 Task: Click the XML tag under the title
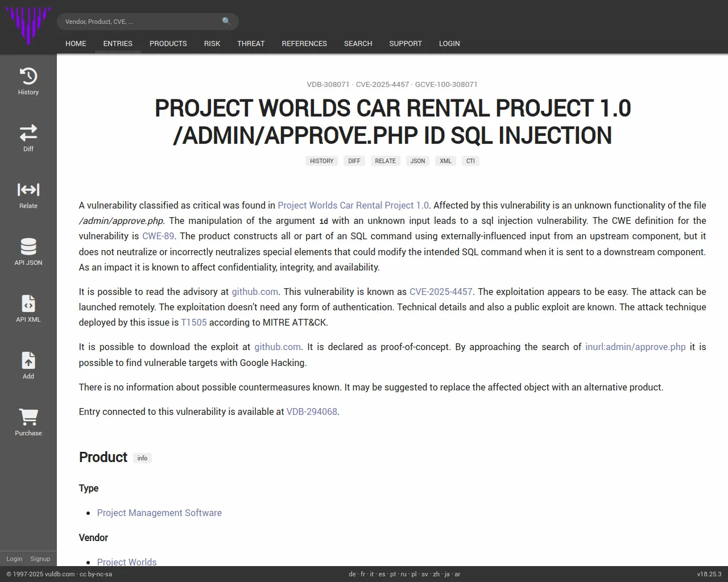click(446, 161)
